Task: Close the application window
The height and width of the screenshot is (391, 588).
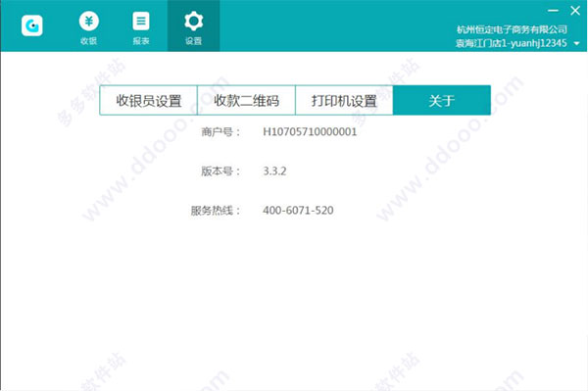Action: (x=575, y=11)
